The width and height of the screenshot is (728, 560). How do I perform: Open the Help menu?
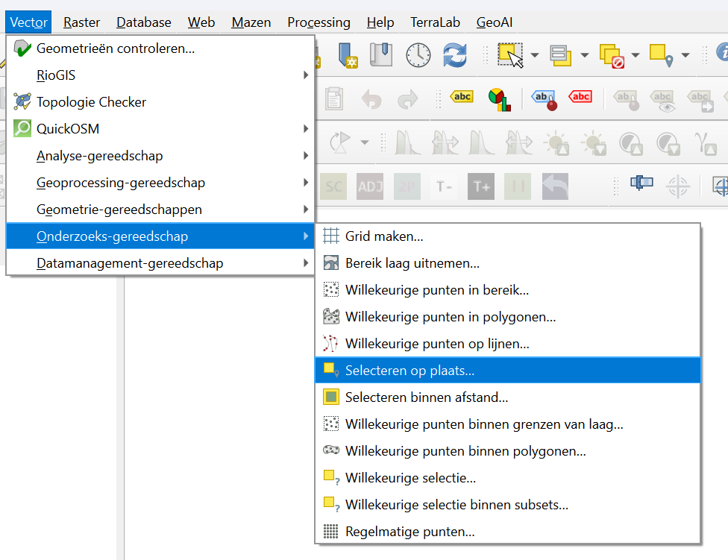(x=380, y=22)
